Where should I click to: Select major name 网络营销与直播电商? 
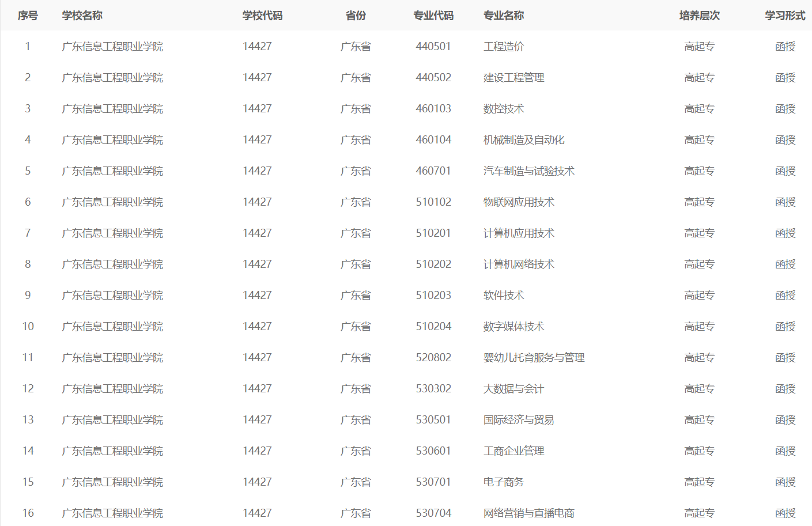tap(529, 513)
